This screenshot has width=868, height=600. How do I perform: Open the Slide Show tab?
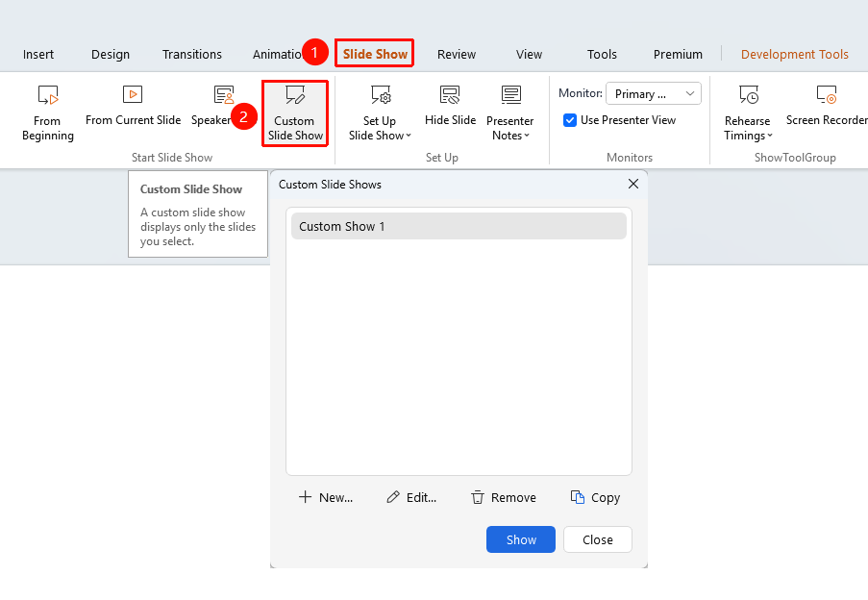[x=375, y=54]
